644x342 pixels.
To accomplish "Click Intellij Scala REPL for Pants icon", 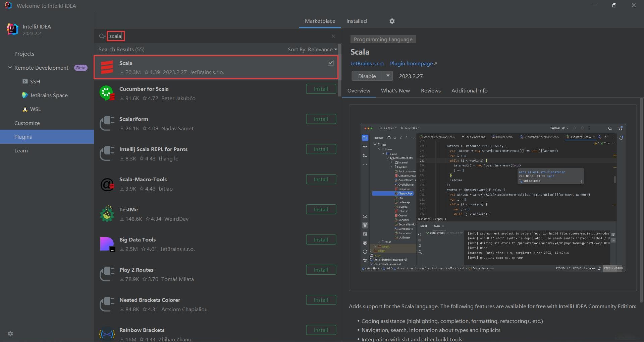I will tap(107, 153).
